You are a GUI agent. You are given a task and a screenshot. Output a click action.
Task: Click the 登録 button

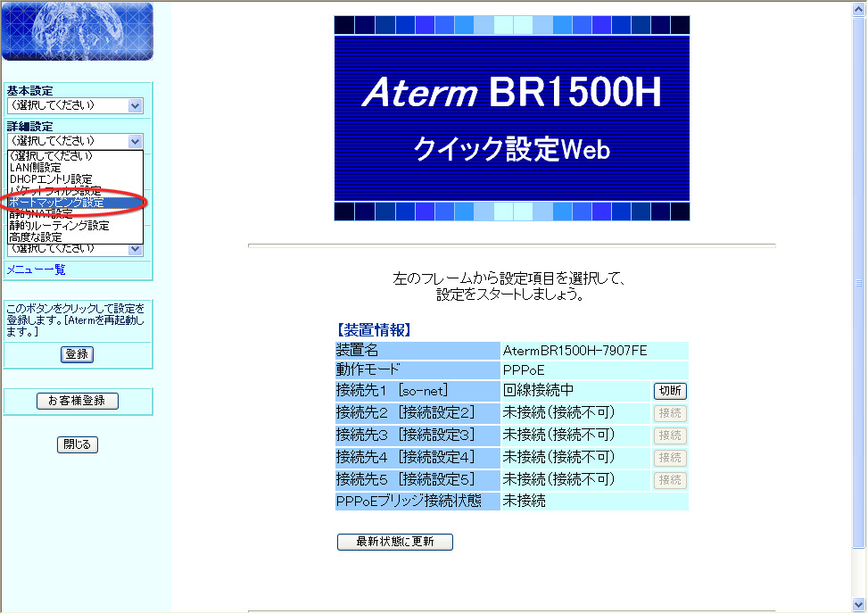click(77, 354)
